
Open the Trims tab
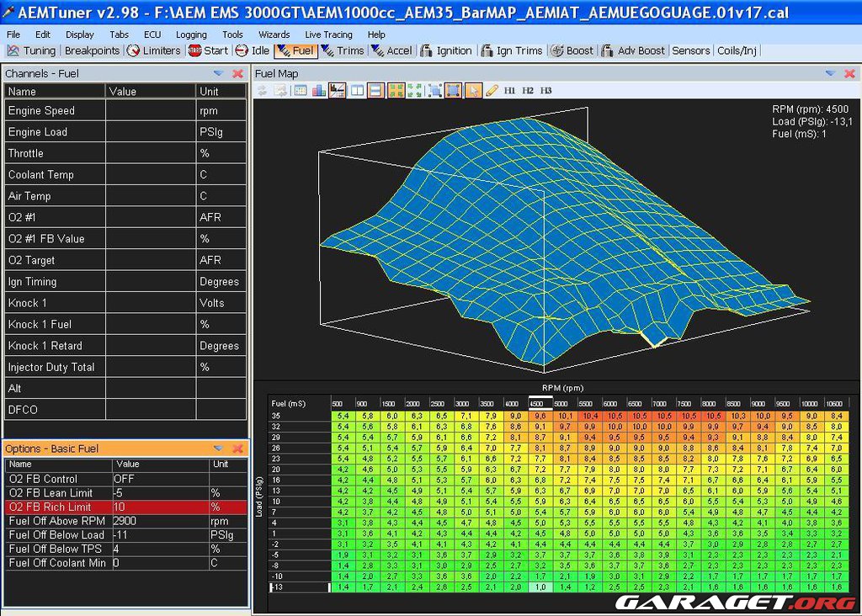[343, 51]
